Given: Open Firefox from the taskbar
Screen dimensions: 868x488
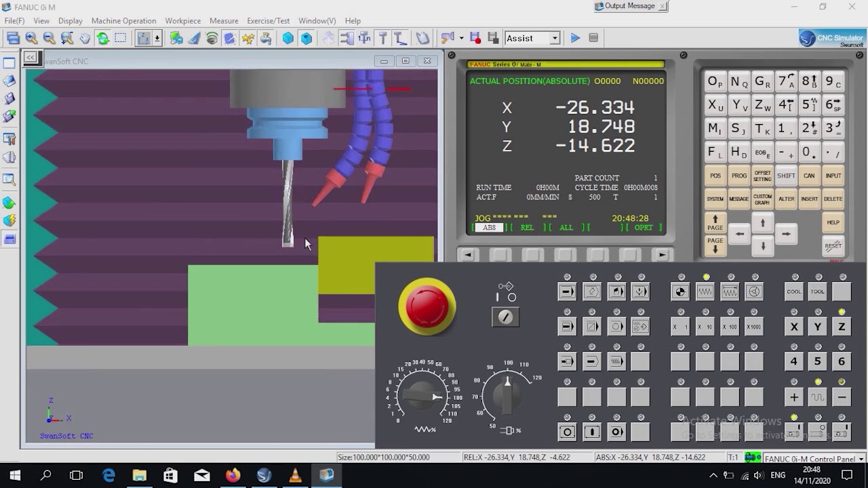Looking at the screenshot, I should [x=233, y=475].
